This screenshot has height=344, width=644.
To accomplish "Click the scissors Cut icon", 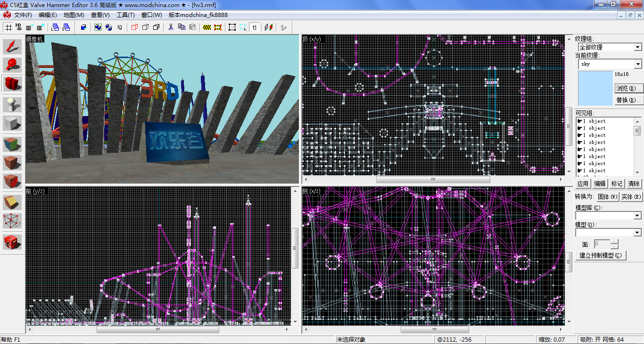I will [x=171, y=27].
